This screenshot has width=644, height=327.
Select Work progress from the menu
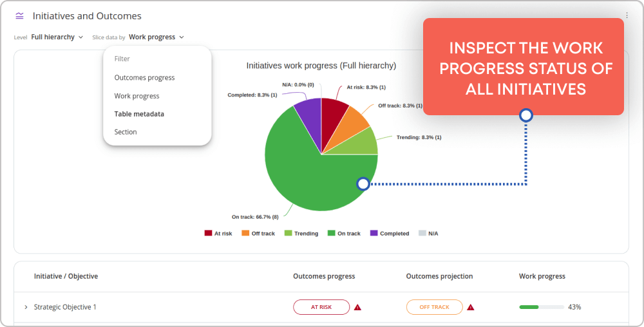point(137,96)
